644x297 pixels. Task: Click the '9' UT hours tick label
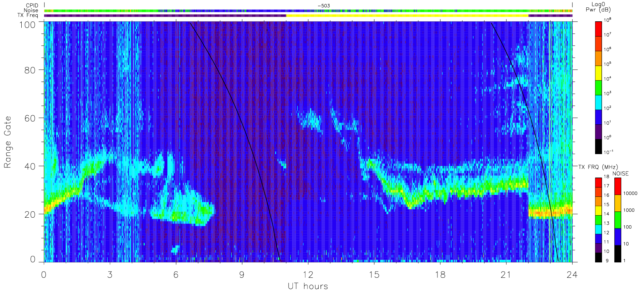[x=242, y=275]
